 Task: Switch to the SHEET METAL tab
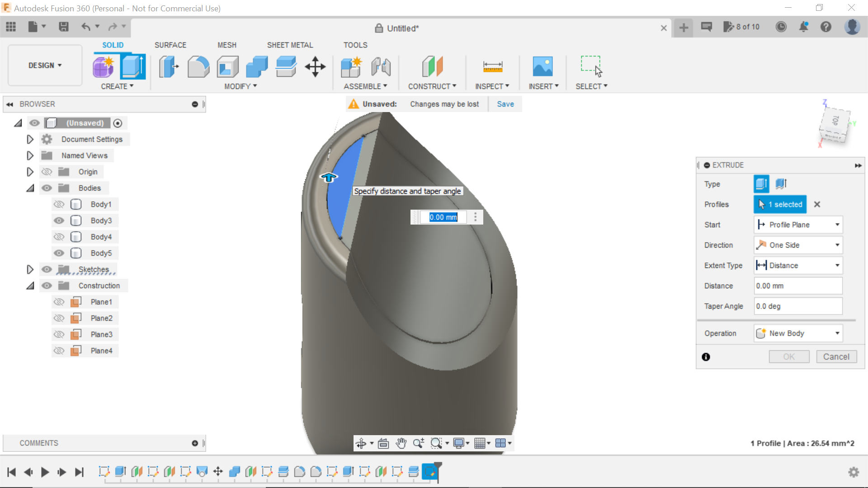pyautogui.click(x=290, y=45)
